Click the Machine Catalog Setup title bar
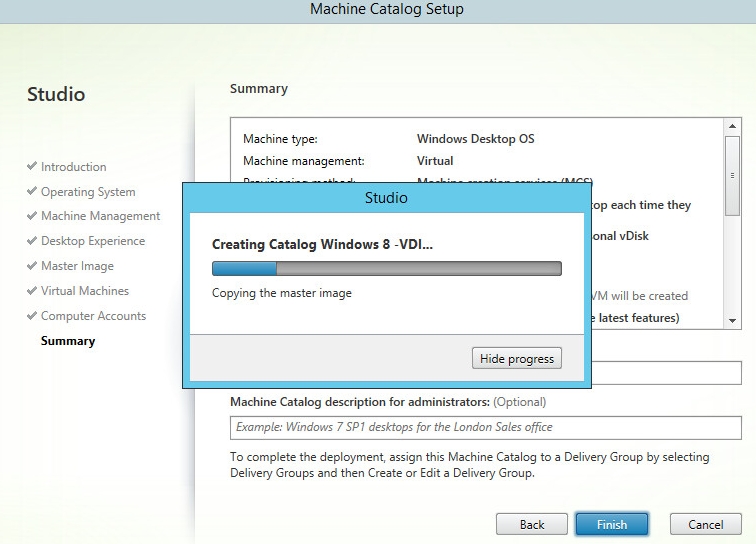This screenshot has width=756, height=544. [x=378, y=10]
